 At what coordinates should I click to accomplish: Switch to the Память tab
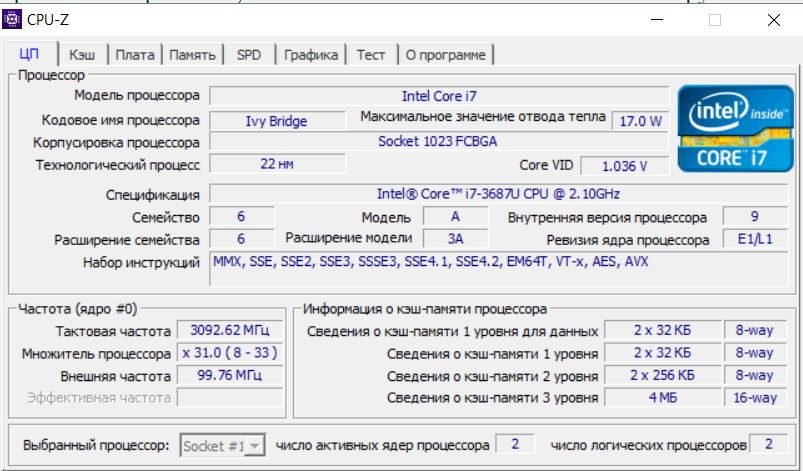tap(192, 54)
